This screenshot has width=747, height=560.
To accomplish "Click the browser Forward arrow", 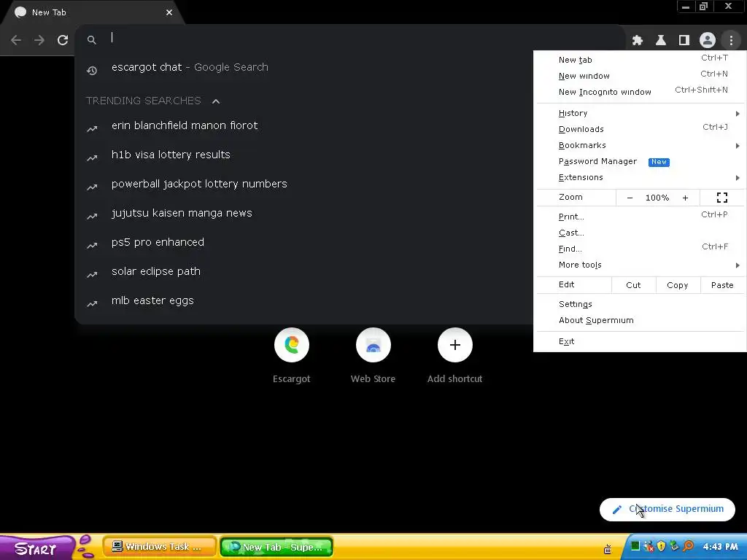I will pyautogui.click(x=39, y=40).
